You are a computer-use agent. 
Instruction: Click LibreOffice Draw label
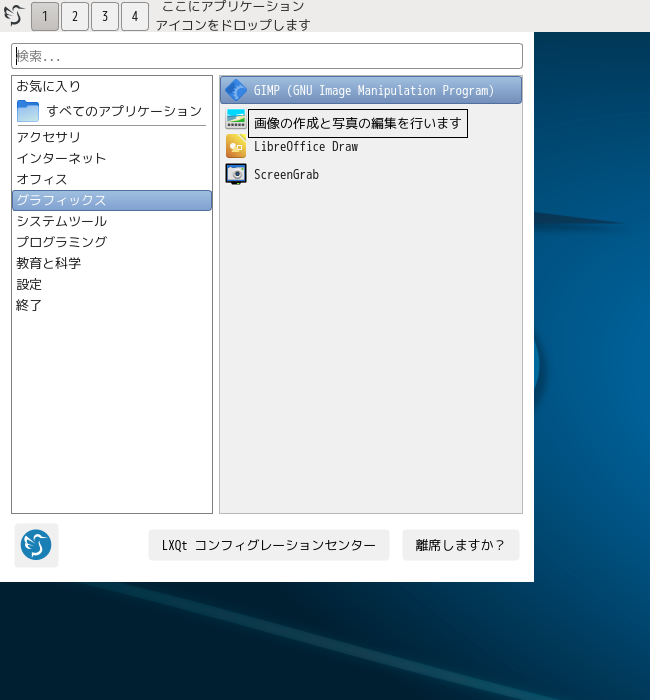306,146
